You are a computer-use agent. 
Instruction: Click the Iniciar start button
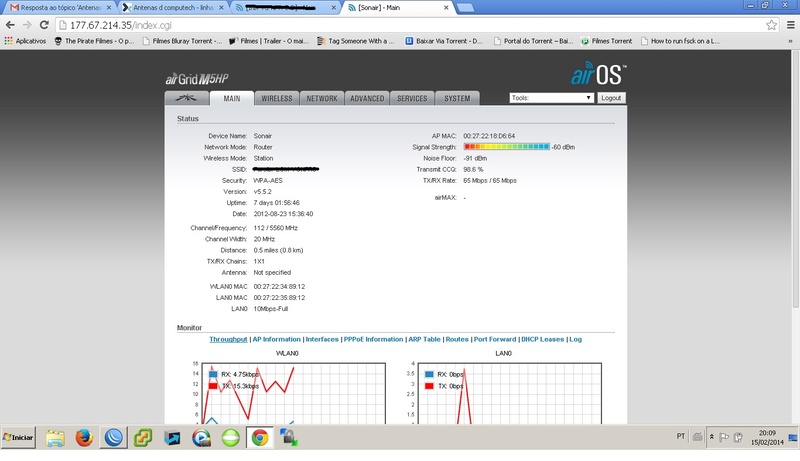click(18, 438)
